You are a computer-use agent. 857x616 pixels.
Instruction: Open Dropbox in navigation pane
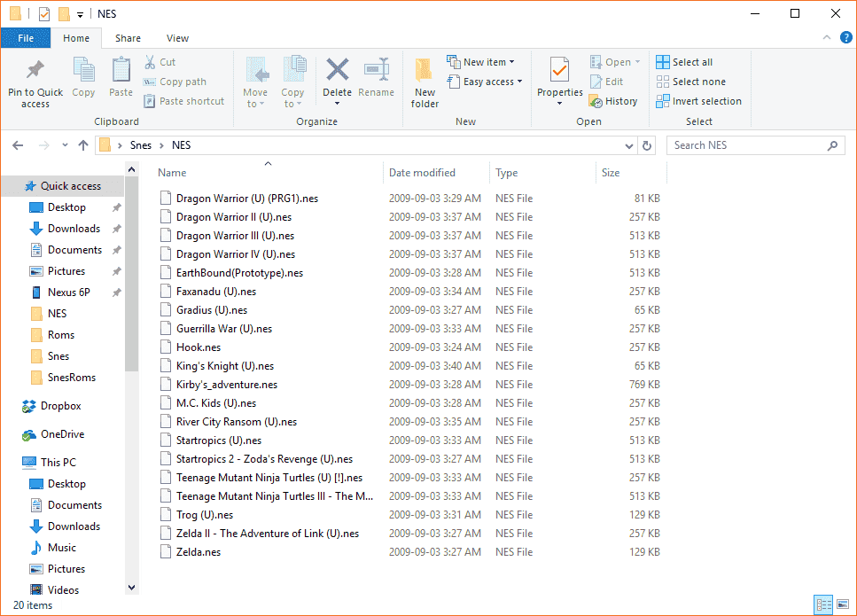(51, 406)
